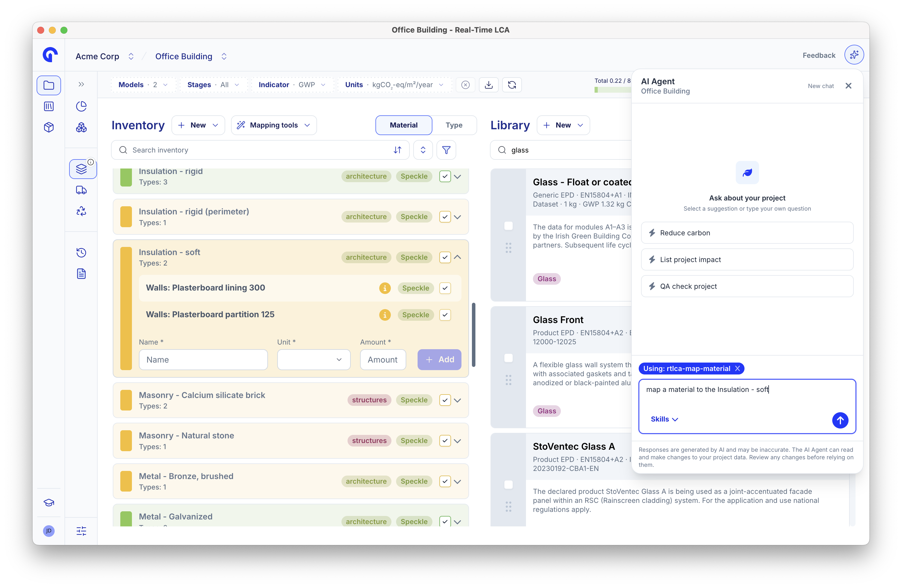Open the Unit combo box

click(x=314, y=360)
